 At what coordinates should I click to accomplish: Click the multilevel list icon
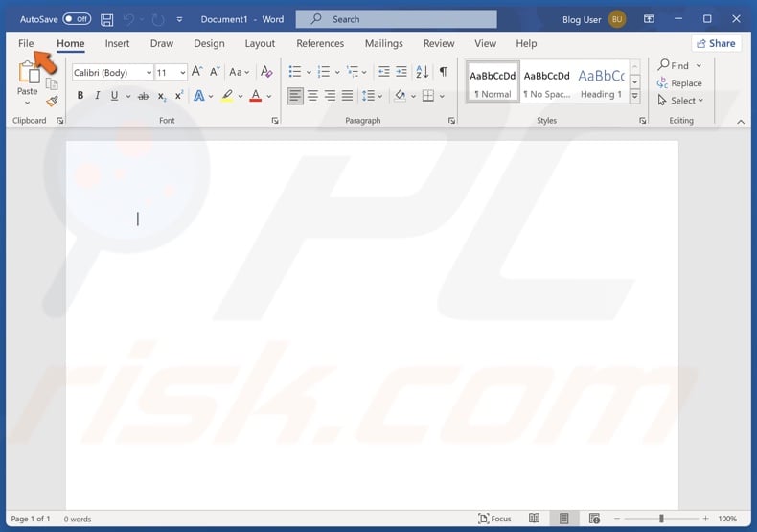353,72
